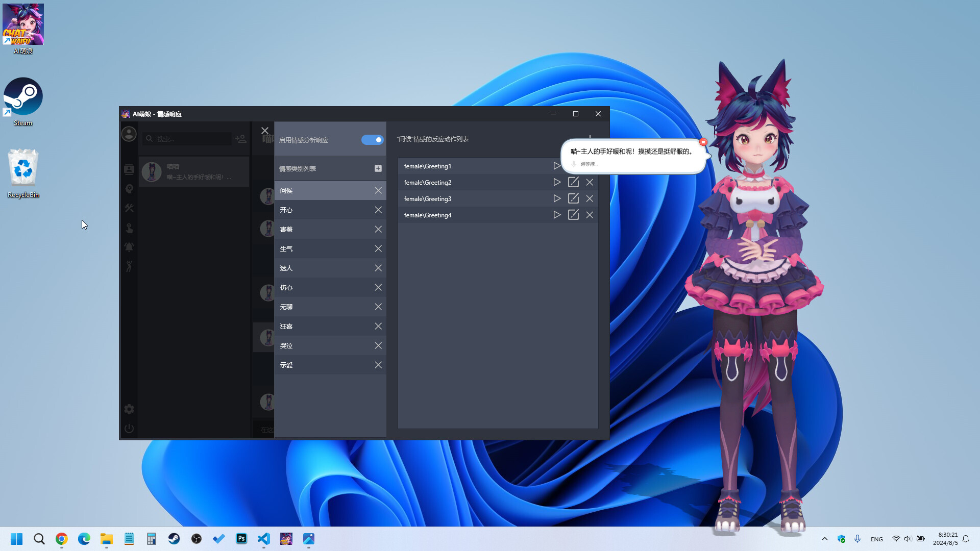Click the add-friend icon beside the search box
The height and width of the screenshot is (551, 980).
tap(240, 139)
